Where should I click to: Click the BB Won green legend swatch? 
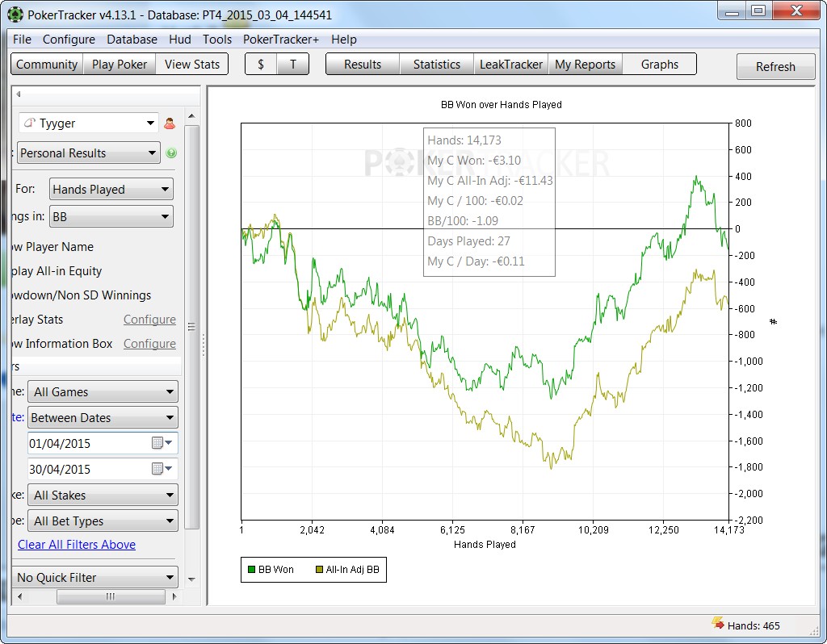pos(252,570)
